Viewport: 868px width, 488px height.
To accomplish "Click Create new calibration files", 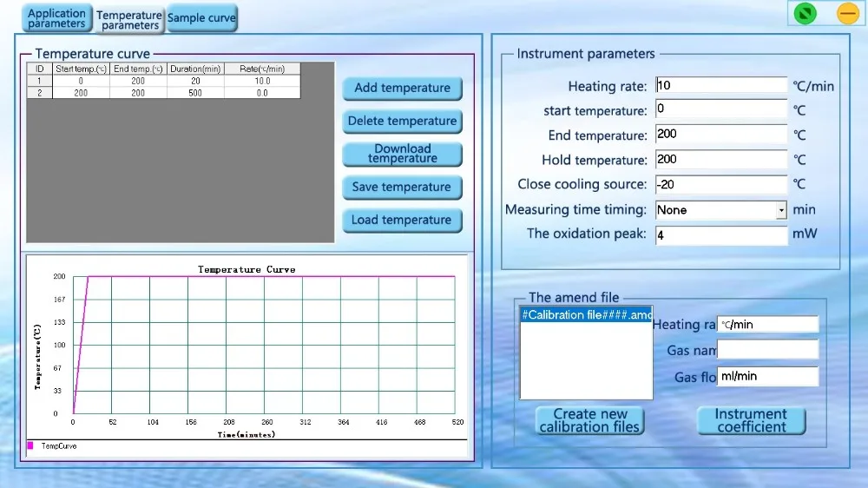I will (589, 421).
